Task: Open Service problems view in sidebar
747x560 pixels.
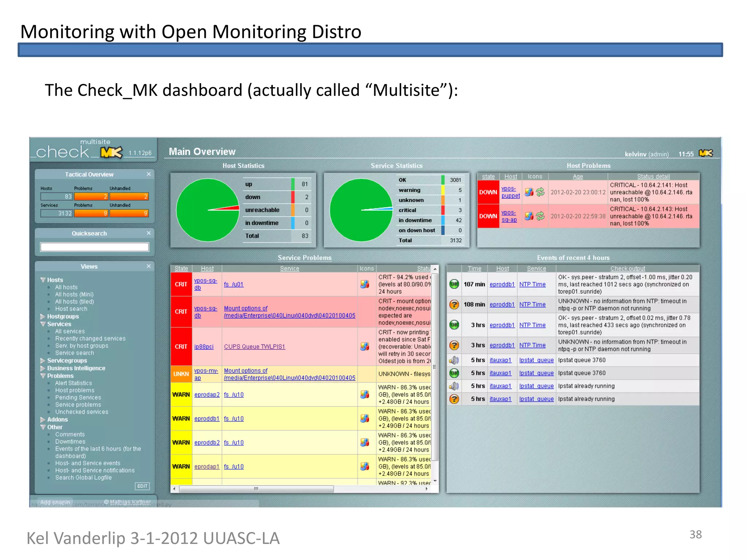Action: (x=78, y=405)
